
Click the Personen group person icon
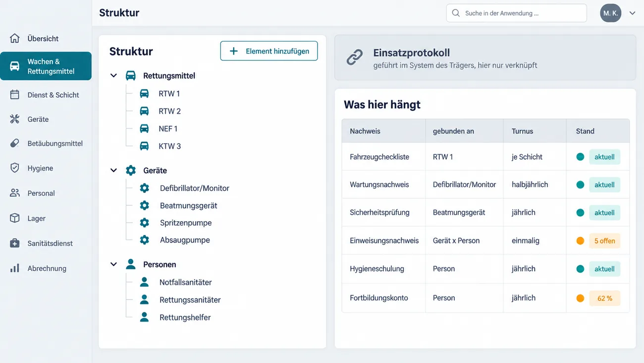pyautogui.click(x=131, y=264)
